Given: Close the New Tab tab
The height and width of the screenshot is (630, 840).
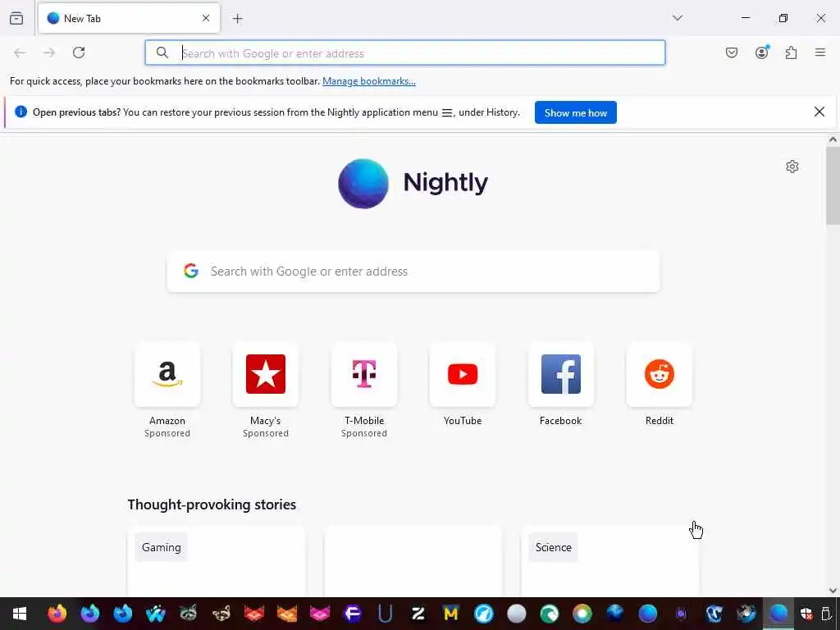Looking at the screenshot, I should pyautogui.click(x=206, y=18).
